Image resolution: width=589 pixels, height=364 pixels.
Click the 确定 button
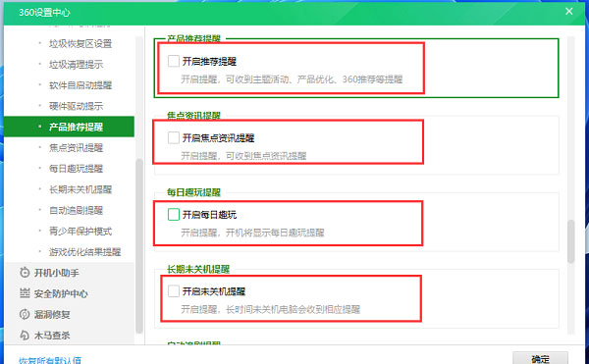coord(540,358)
